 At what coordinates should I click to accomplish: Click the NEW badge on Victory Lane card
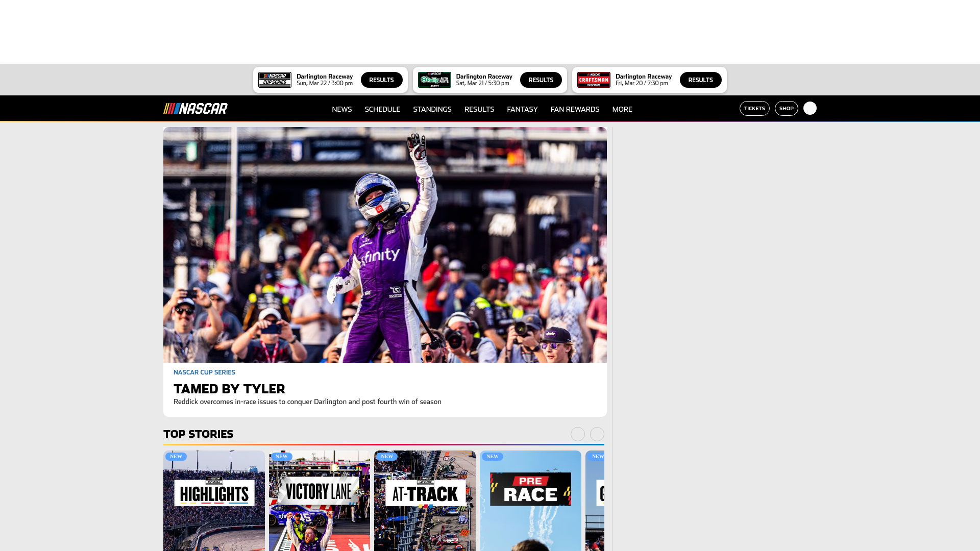tap(282, 457)
